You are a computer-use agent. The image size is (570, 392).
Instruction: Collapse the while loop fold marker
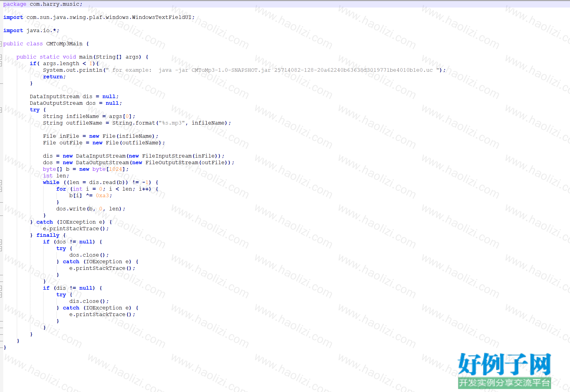(x=1, y=182)
